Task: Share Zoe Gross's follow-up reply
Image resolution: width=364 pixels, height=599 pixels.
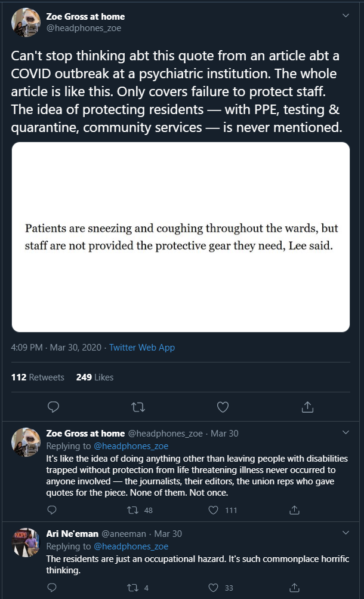Action: tap(294, 510)
